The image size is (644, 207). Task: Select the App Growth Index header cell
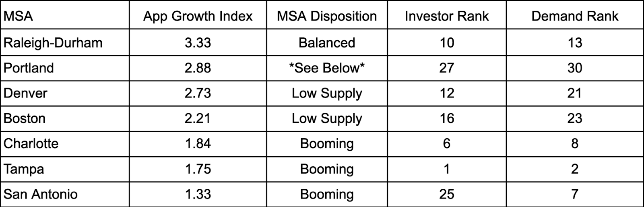pos(198,16)
